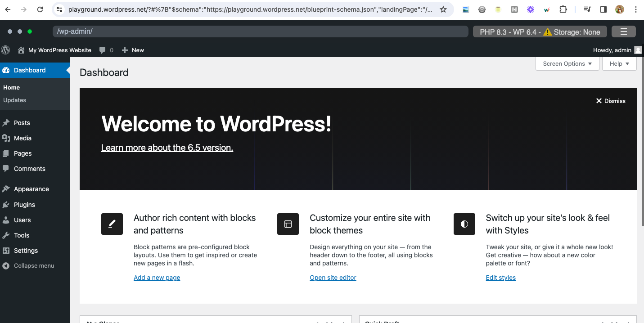Go back using browser back arrow

pyautogui.click(x=8, y=9)
